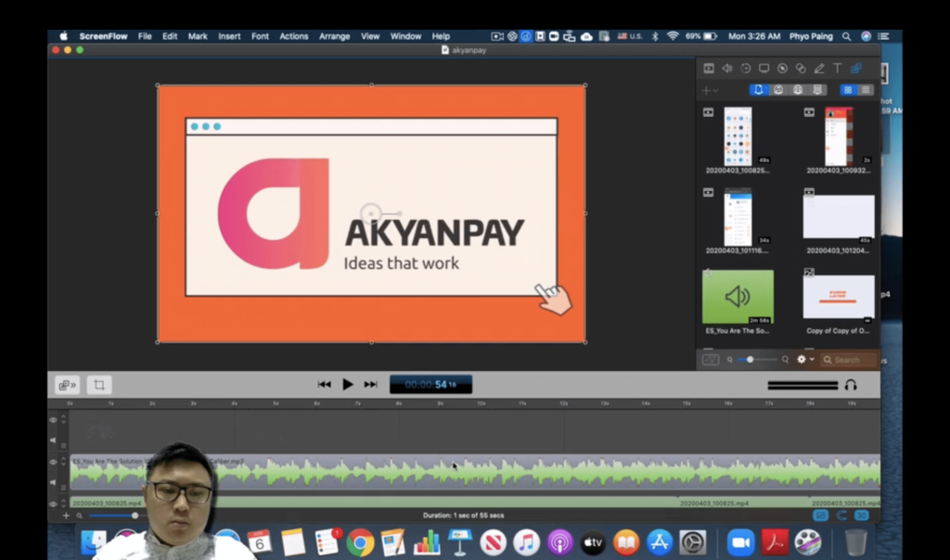The image size is (950, 560).
Task: Click the canvas scale button beside crop
Action: pyautogui.click(x=67, y=385)
